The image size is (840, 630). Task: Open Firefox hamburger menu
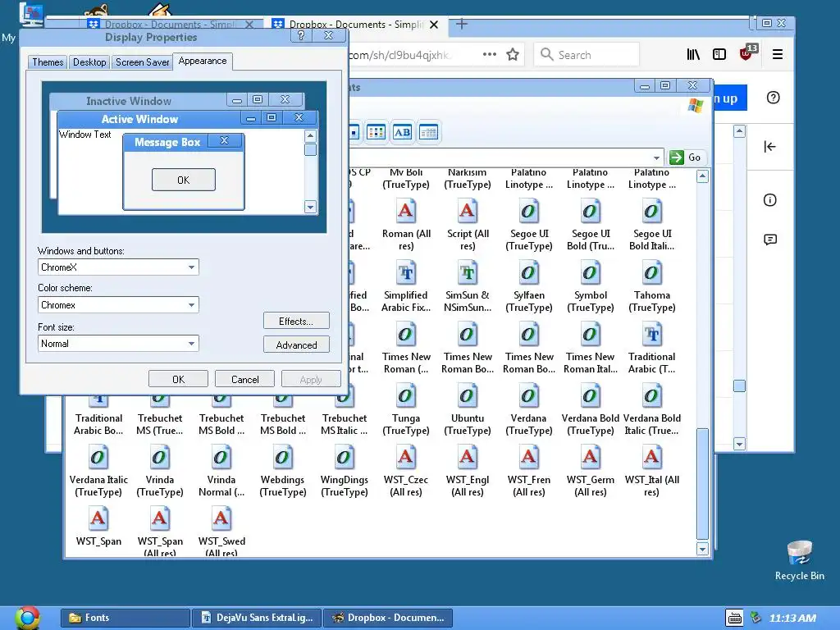pos(778,54)
